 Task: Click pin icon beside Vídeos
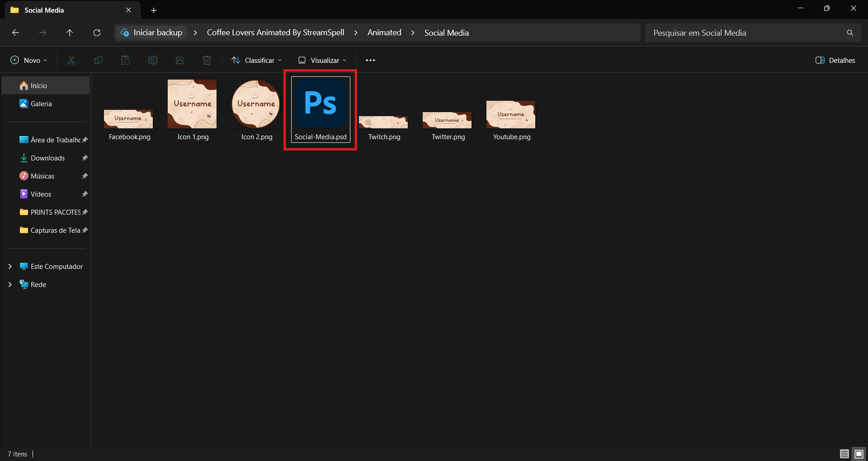(85, 194)
